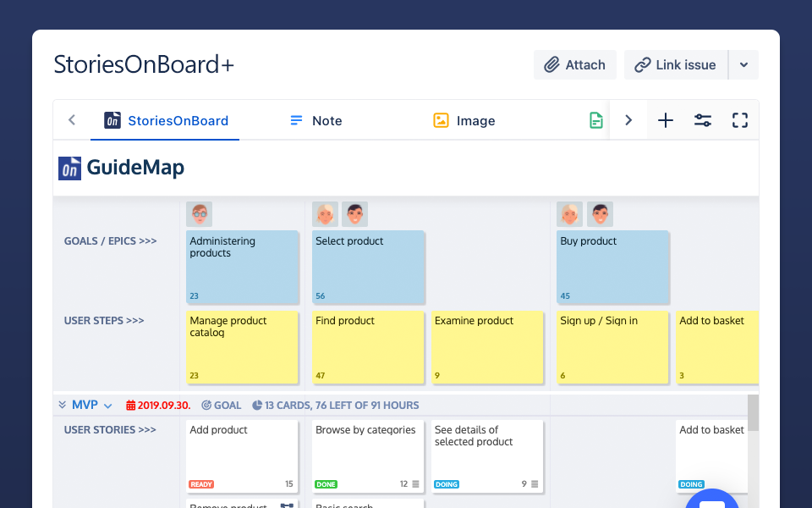Open the Add product story card
Image resolution: width=812 pixels, height=508 pixels.
(243, 456)
